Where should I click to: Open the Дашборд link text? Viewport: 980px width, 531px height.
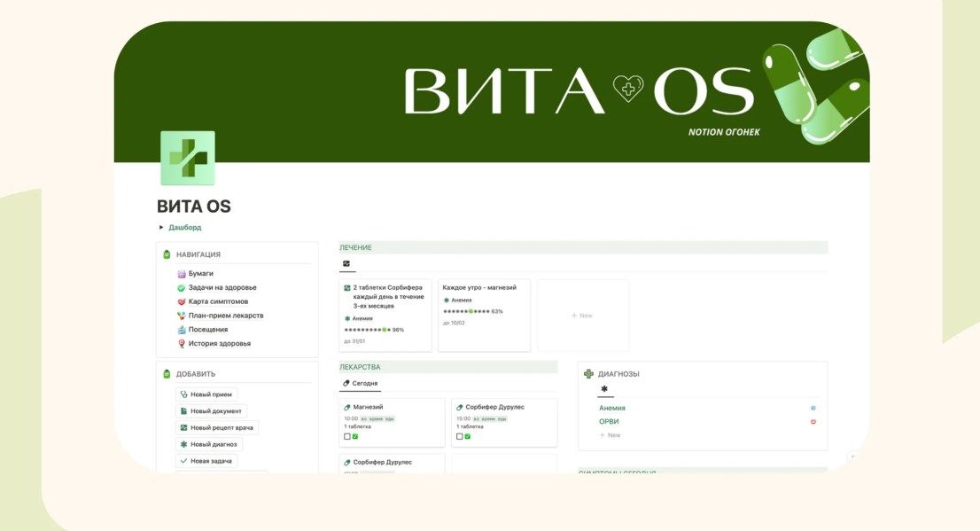(185, 227)
